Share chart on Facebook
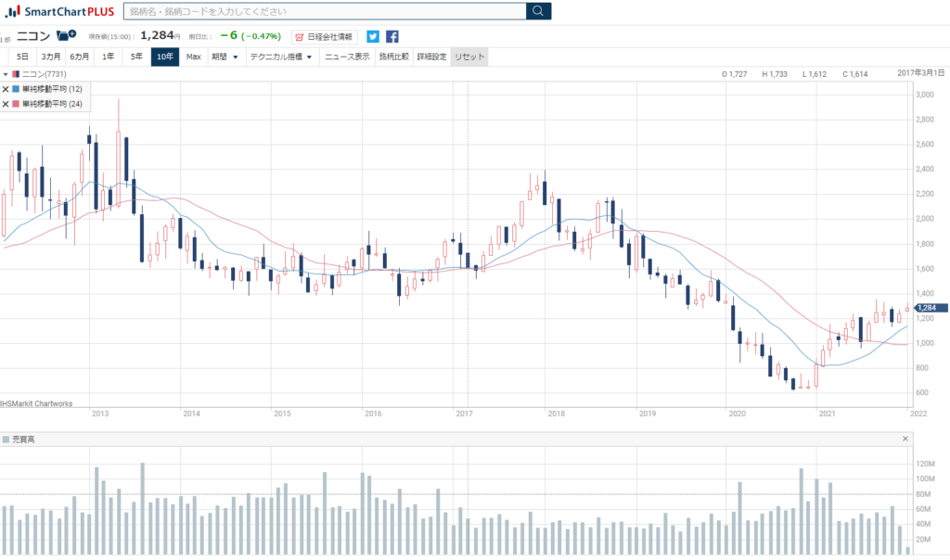The height and width of the screenshot is (560, 950). (392, 36)
